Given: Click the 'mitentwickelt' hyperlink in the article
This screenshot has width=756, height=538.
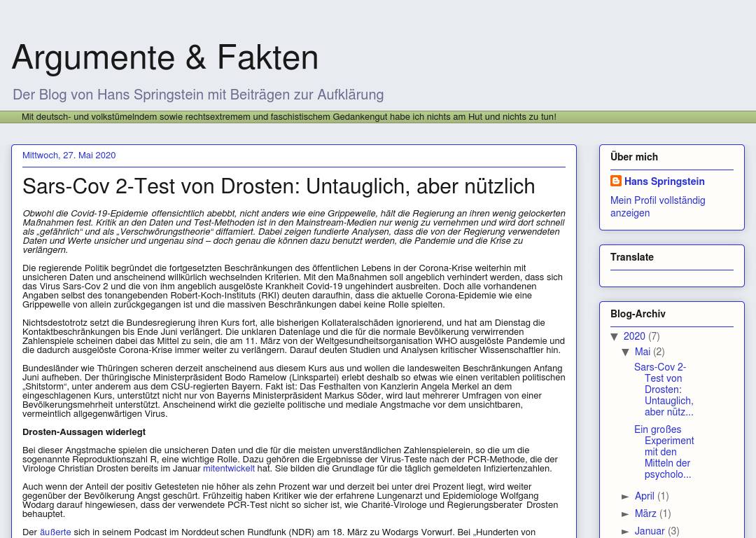Looking at the screenshot, I should pyautogui.click(x=228, y=469).
